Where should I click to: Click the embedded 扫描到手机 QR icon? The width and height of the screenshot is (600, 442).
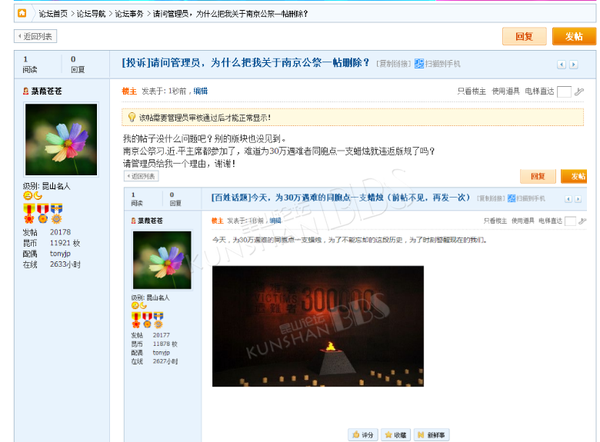(511, 198)
